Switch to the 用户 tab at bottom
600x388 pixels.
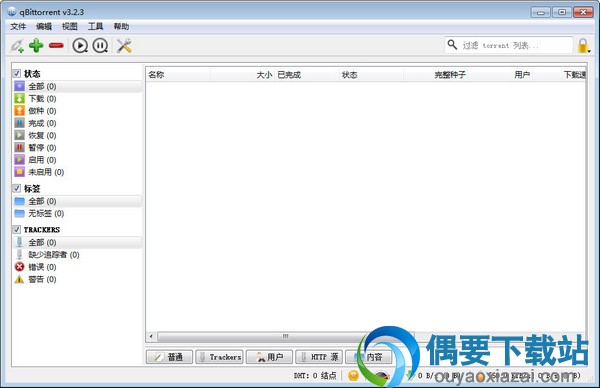tap(269, 357)
